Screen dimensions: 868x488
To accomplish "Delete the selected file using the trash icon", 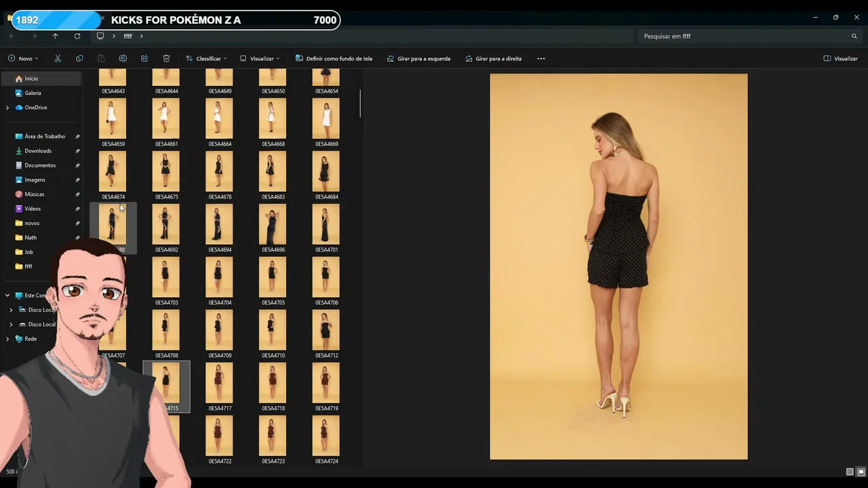I will [x=166, y=58].
